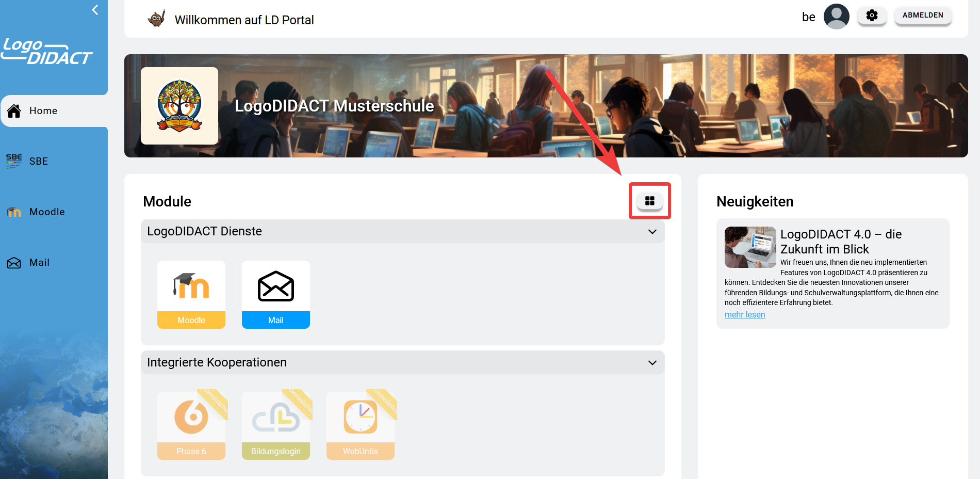Click the 'mehr lesen' link
980x479 pixels.
745,315
